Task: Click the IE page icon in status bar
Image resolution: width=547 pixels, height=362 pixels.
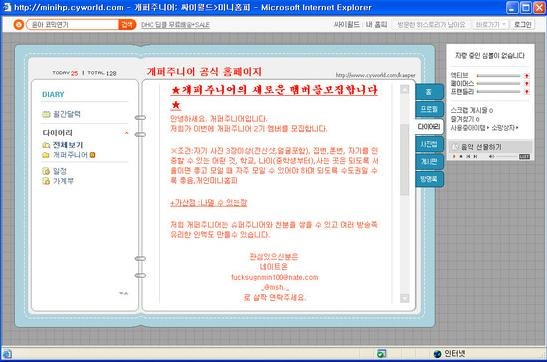Action: click(x=7, y=354)
